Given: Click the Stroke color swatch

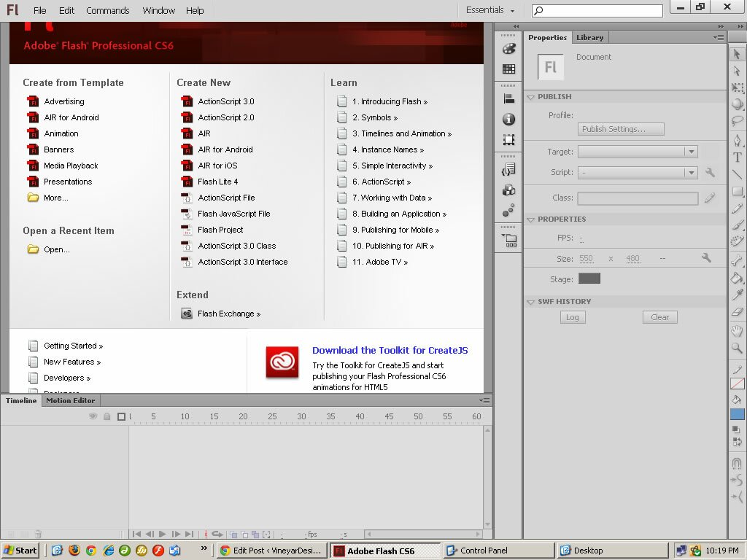Looking at the screenshot, I should click(x=737, y=384).
